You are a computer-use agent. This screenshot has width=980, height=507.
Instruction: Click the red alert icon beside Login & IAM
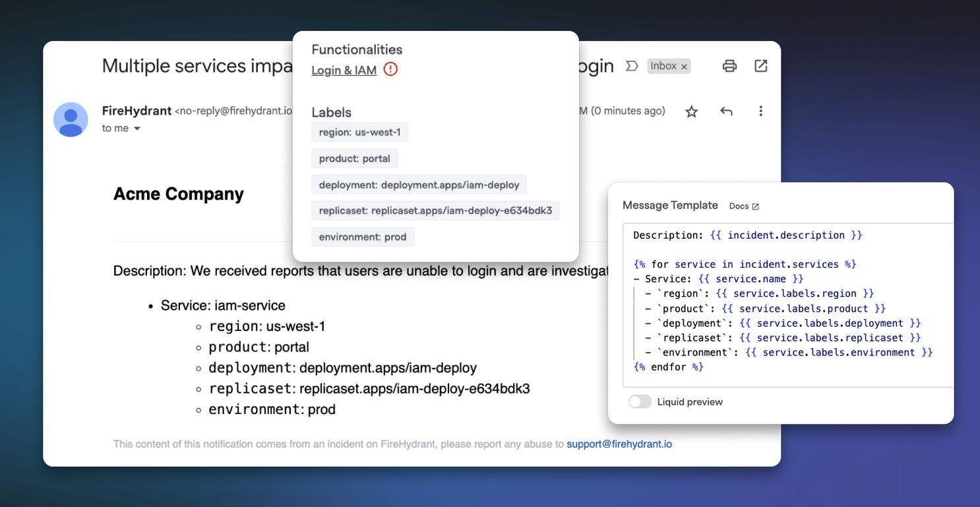click(390, 69)
